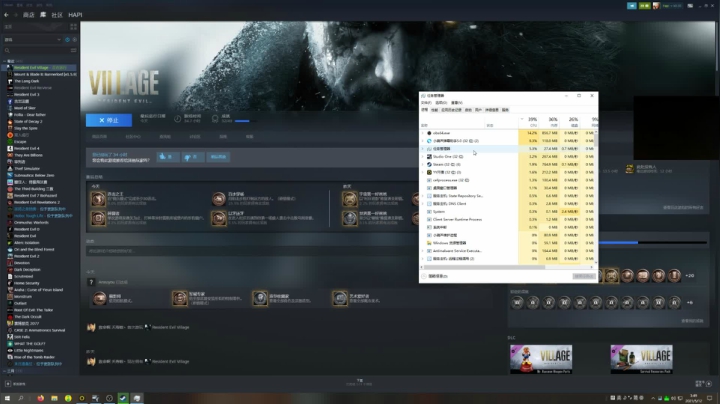The height and width of the screenshot is (404, 720).
Task: Select Ori and the Blind Forest
Action: tap(34, 249)
